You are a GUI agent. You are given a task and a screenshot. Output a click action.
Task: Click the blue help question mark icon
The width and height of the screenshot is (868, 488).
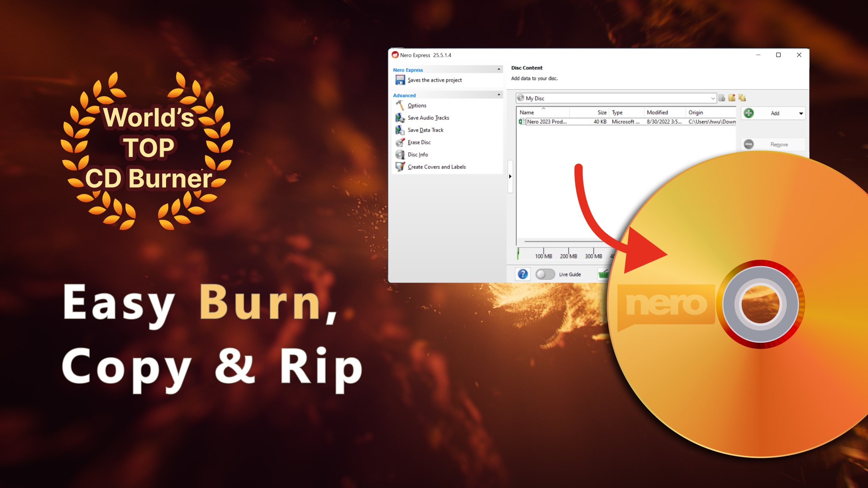523,274
